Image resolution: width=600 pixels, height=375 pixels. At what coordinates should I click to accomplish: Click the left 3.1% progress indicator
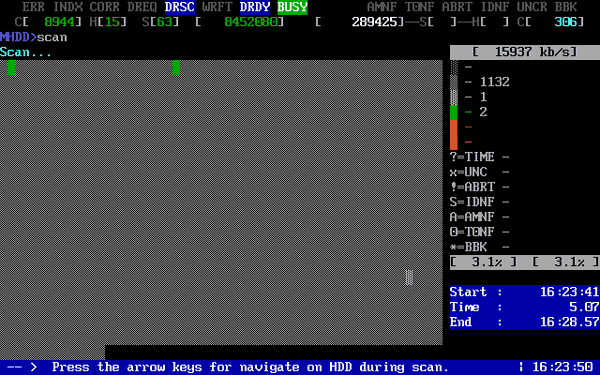pos(483,262)
